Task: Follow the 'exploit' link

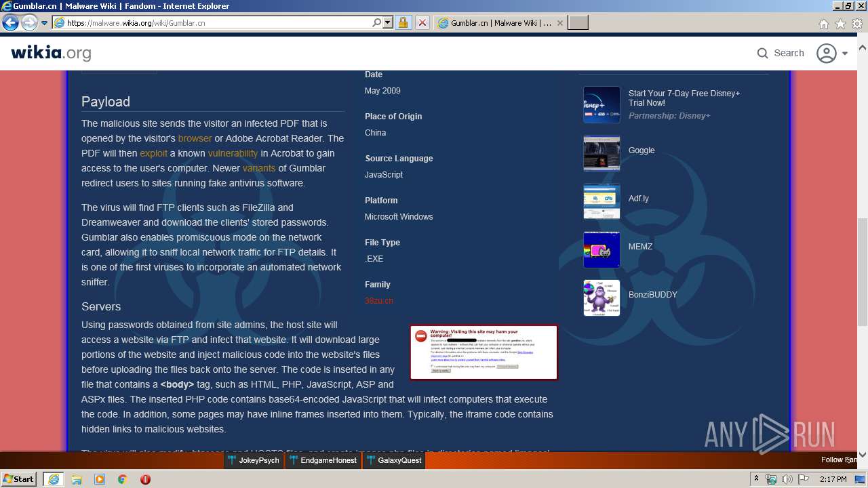Action: pyautogui.click(x=153, y=153)
